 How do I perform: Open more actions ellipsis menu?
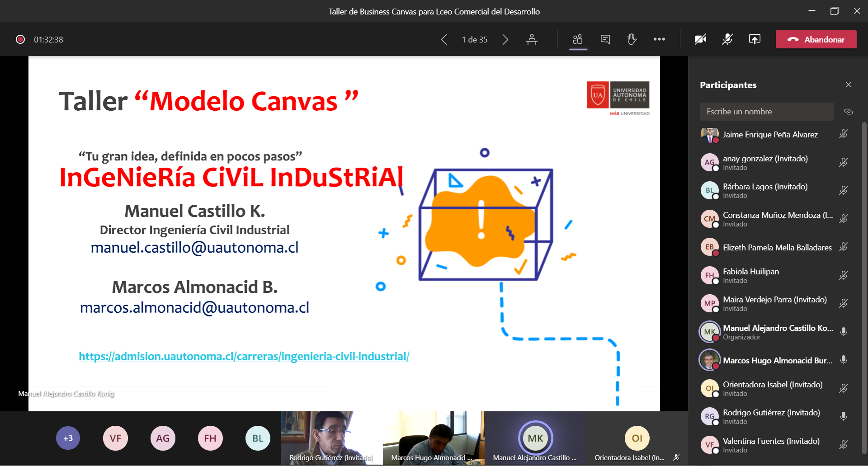coord(659,39)
